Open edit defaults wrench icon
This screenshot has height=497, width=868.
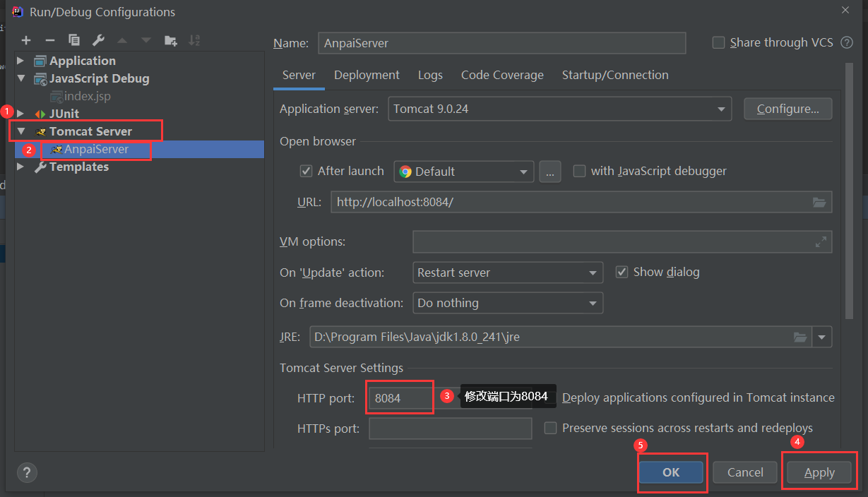click(x=98, y=41)
